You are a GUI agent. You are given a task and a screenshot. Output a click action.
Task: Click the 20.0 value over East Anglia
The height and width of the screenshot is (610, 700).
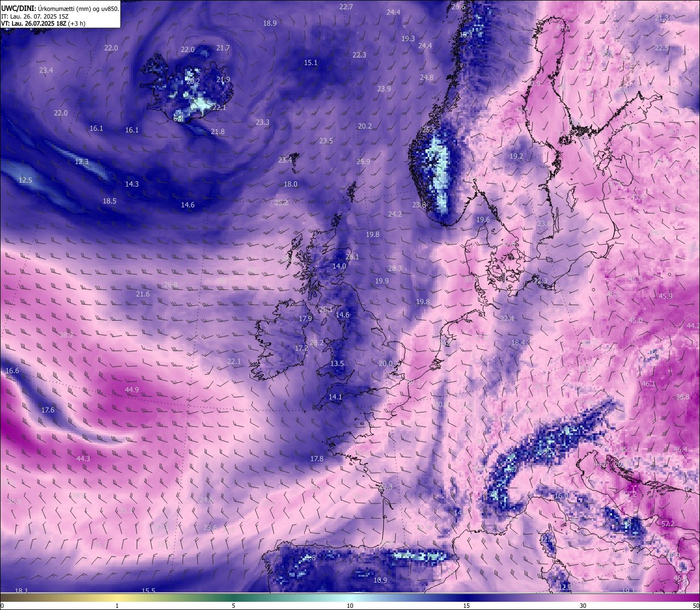point(386,363)
